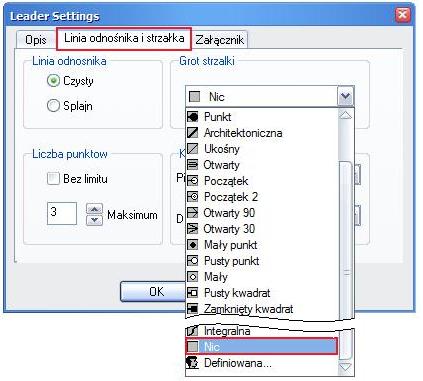Select the Pusty kwadrat icon
Viewport: 423px width, 381px height.
point(193,293)
